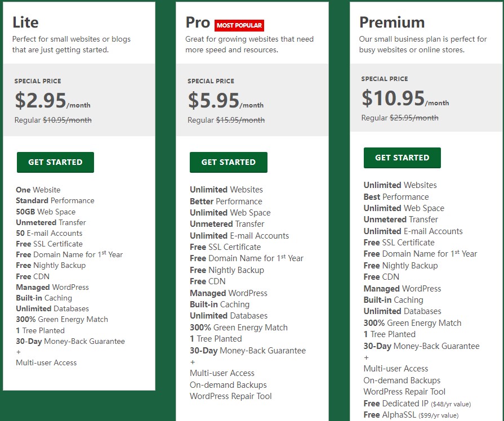Click Get Started under the Pro plan
Screen dimensions: 504x421
click(228, 162)
